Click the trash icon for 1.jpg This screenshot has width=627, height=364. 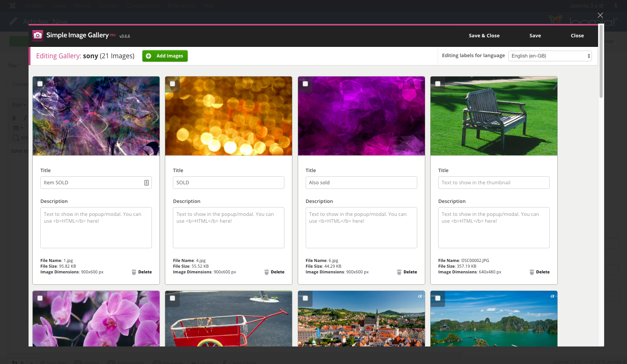click(x=134, y=272)
